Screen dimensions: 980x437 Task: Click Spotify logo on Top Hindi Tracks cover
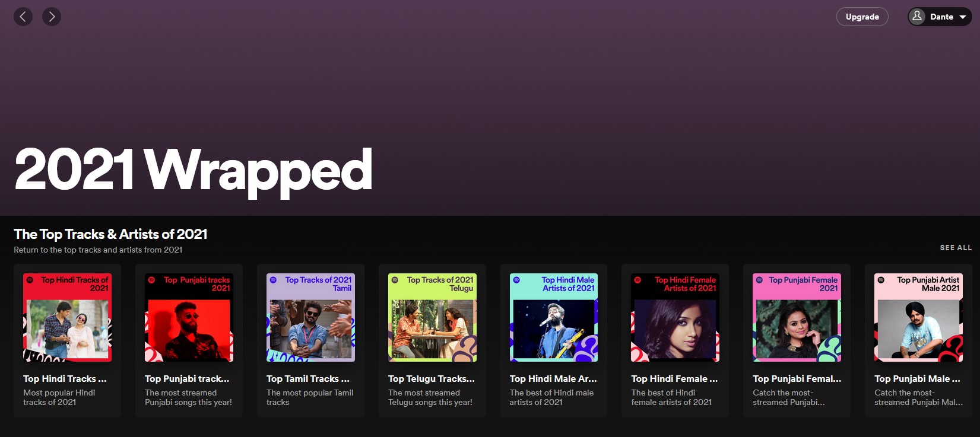30,280
